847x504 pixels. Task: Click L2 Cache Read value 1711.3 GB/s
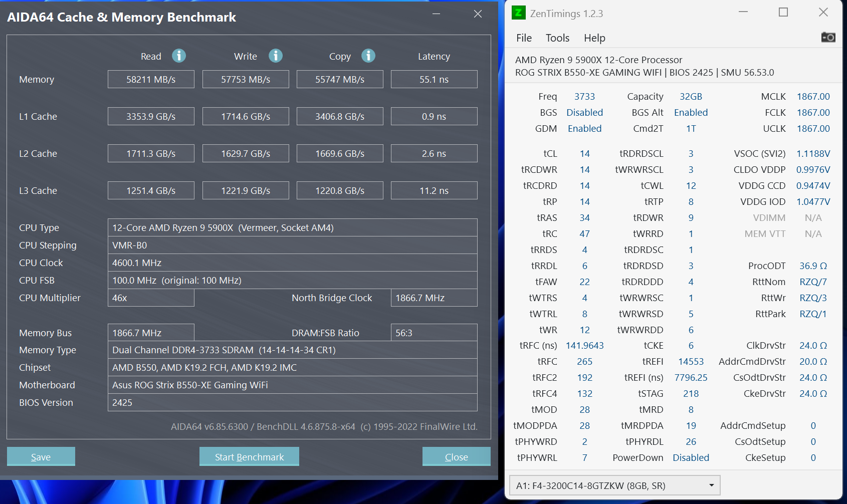pyautogui.click(x=151, y=153)
